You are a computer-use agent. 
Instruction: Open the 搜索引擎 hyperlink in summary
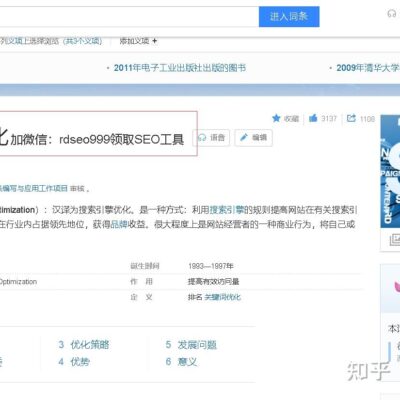[x=227, y=210]
